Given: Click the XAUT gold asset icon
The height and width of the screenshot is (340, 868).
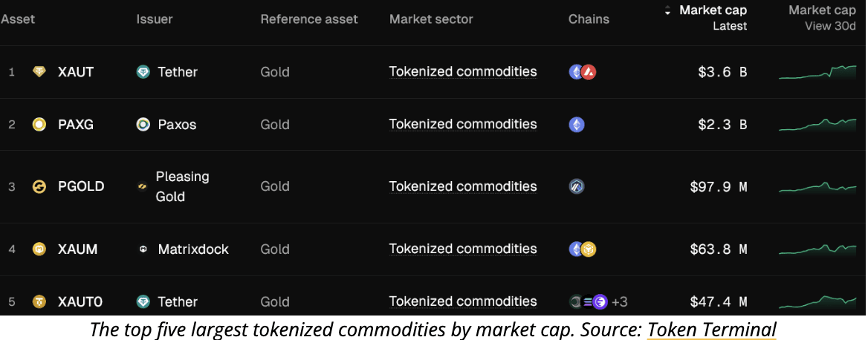Looking at the screenshot, I should [39, 72].
